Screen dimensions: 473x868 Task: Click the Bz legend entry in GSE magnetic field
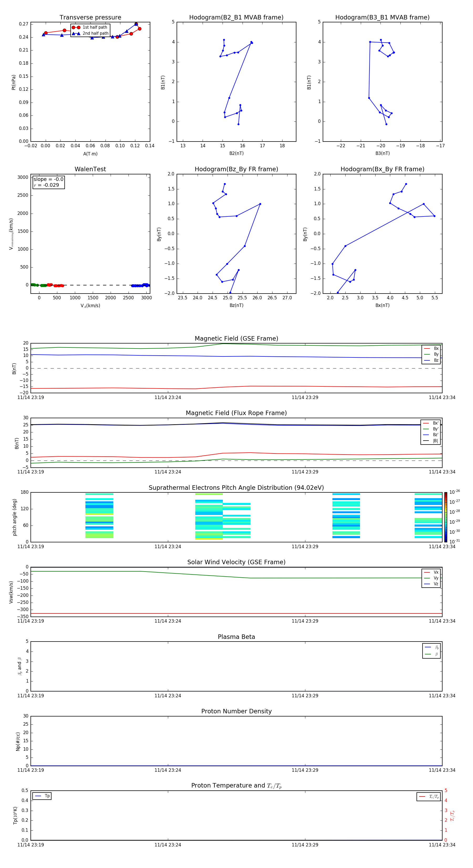[x=431, y=361]
